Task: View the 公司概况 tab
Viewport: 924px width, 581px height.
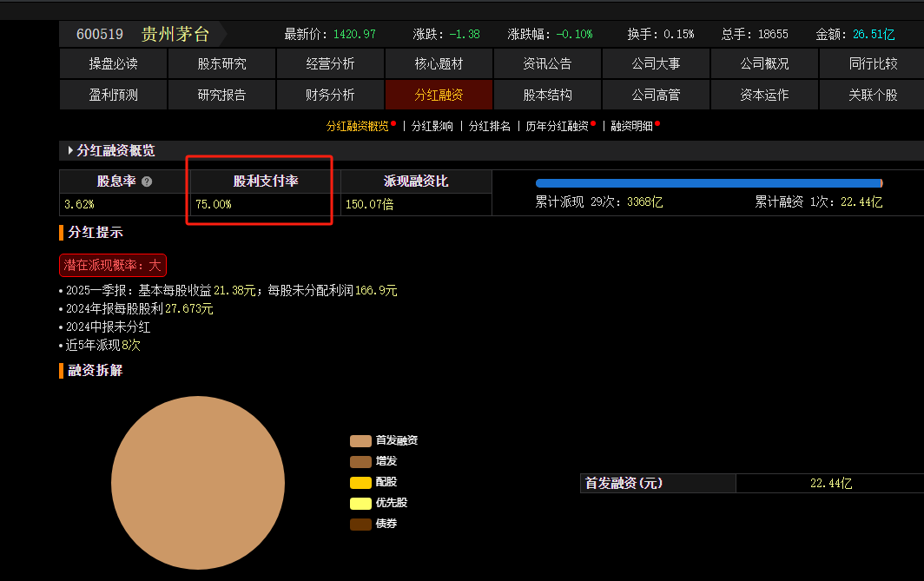Action: point(764,63)
